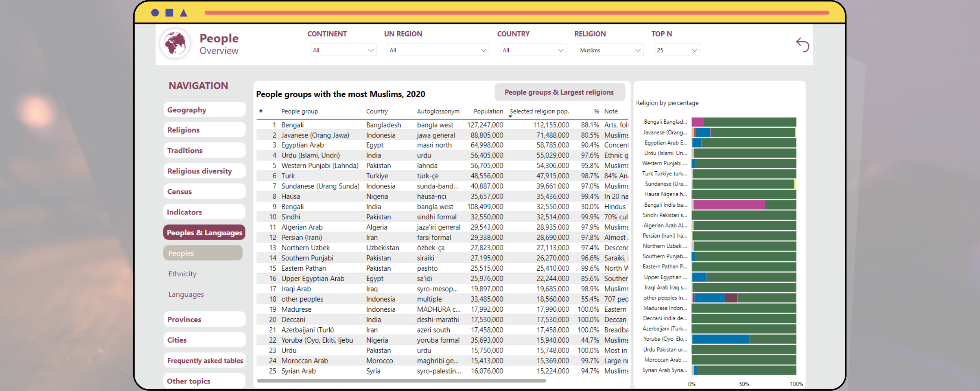Open Religious diversity navigation item
The height and width of the screenshot is (391, 980).
pyautogui.click(x=204, y=171)
